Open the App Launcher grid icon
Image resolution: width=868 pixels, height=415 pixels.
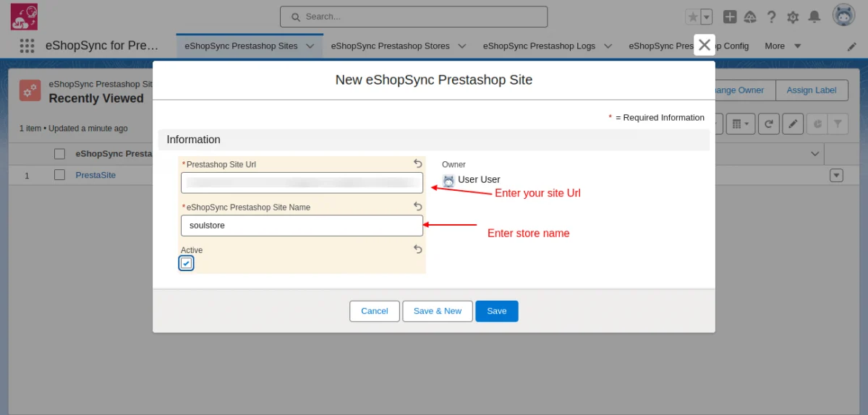pos(27,46)
